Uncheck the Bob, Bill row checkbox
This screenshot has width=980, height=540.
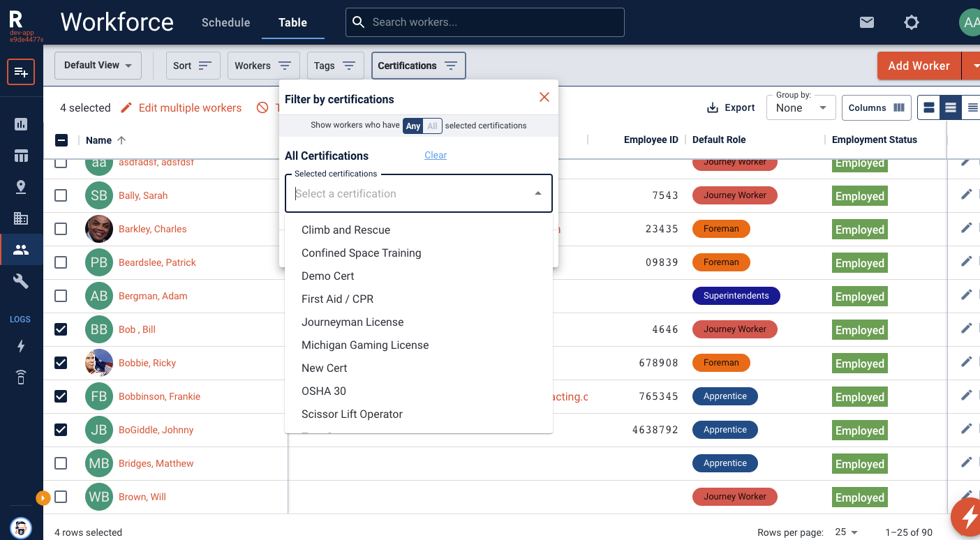click(61, 329)
